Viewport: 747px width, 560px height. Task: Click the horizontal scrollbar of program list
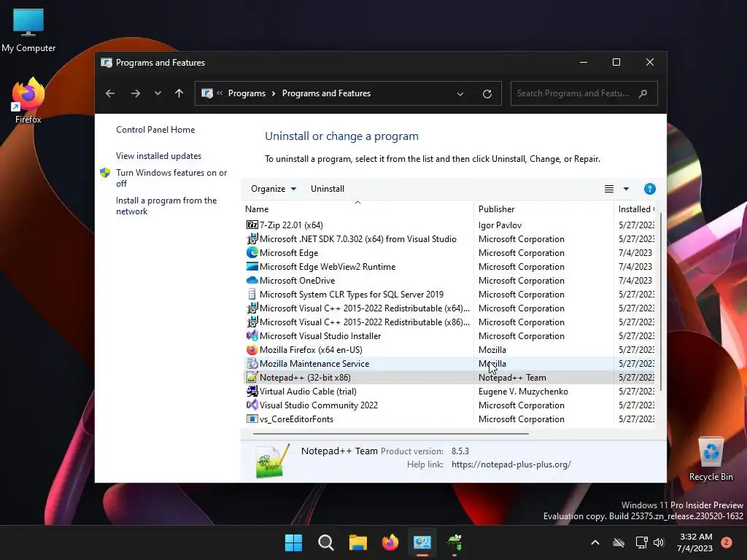(391, 434)
